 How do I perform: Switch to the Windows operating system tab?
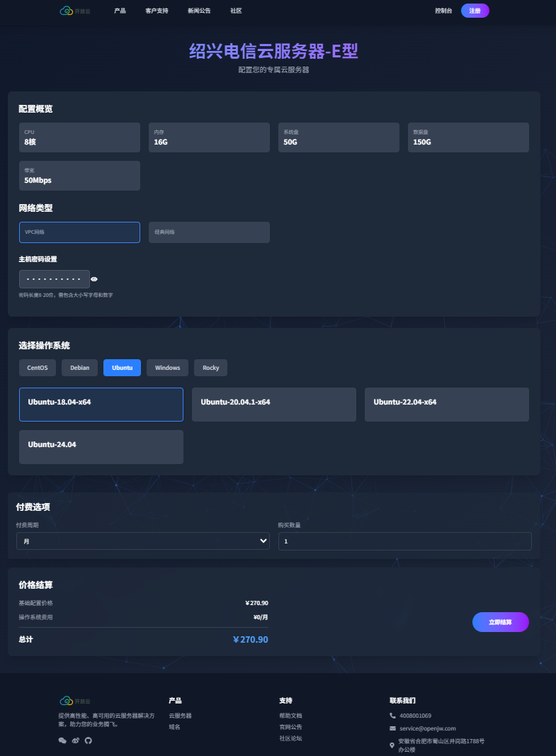168,368
